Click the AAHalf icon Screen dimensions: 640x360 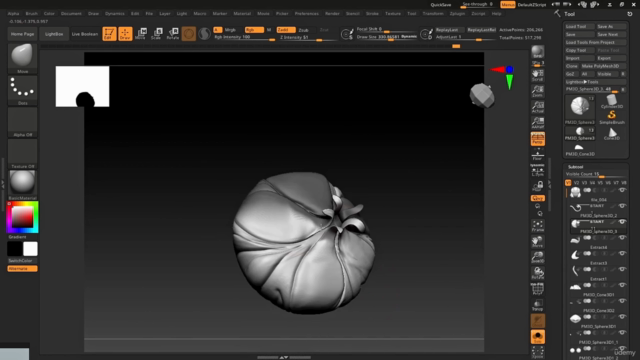click(538, 123)
